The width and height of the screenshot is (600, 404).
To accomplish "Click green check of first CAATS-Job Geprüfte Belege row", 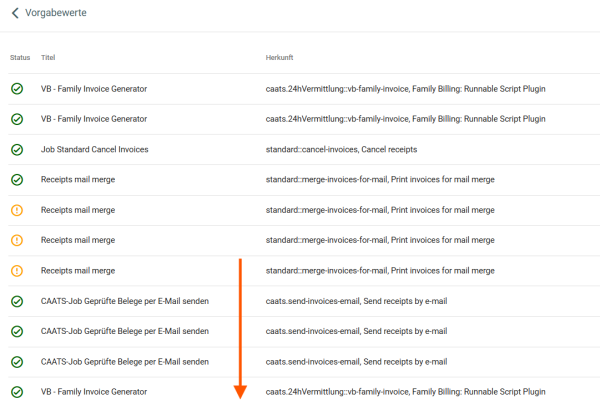I will point(16,301).
